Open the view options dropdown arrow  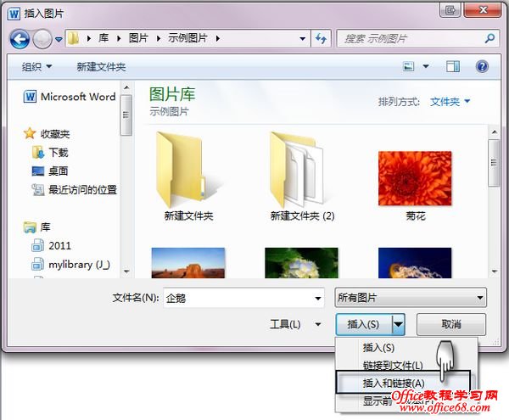426,66
